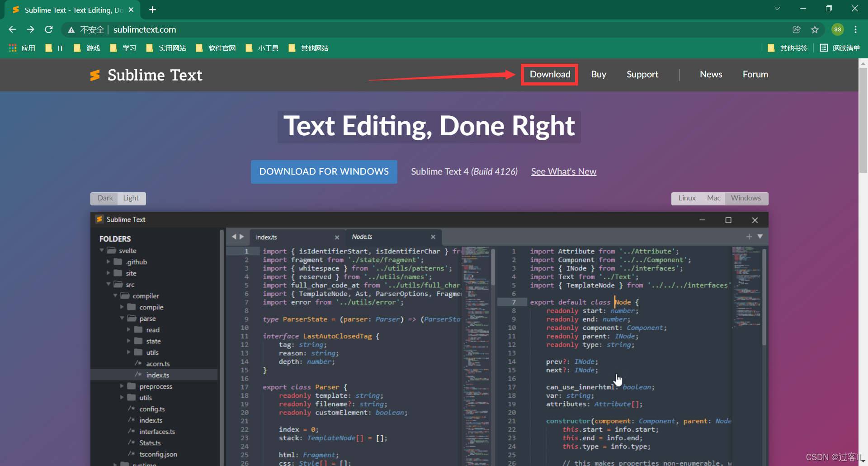Collapse the parse folder
The image size is (868, 466).
coord(122,318)
